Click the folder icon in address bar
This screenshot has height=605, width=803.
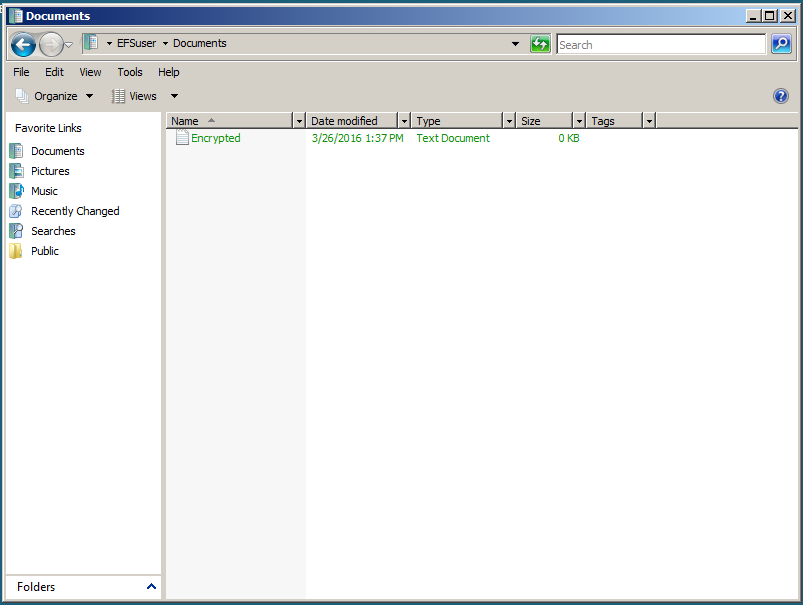coord(91,43)
